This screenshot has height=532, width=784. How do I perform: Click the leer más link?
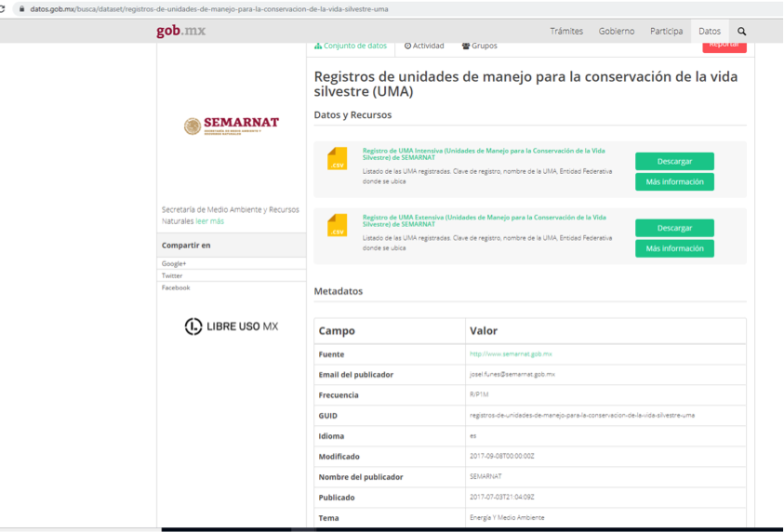[x=209, y=221]
